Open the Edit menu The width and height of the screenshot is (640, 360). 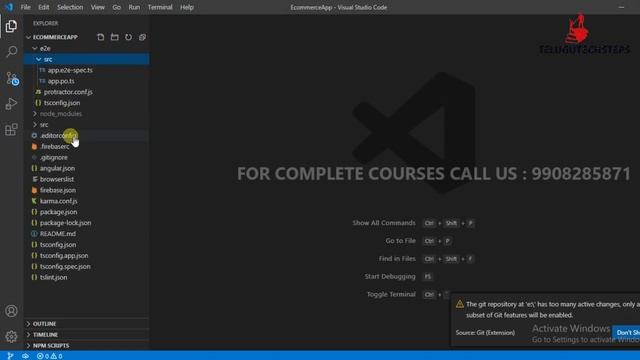44,7
